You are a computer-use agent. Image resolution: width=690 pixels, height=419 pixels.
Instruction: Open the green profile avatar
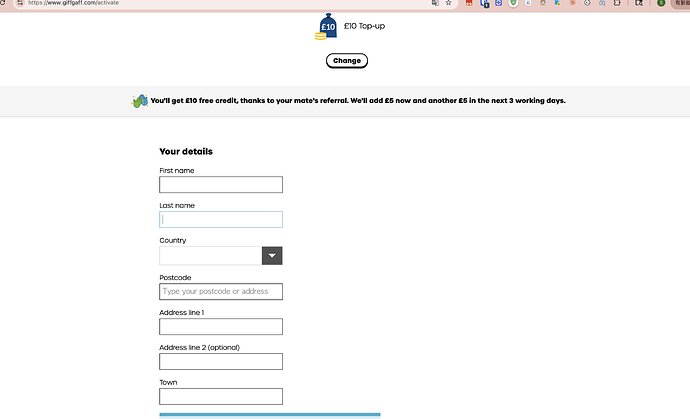tap(661, 3)
